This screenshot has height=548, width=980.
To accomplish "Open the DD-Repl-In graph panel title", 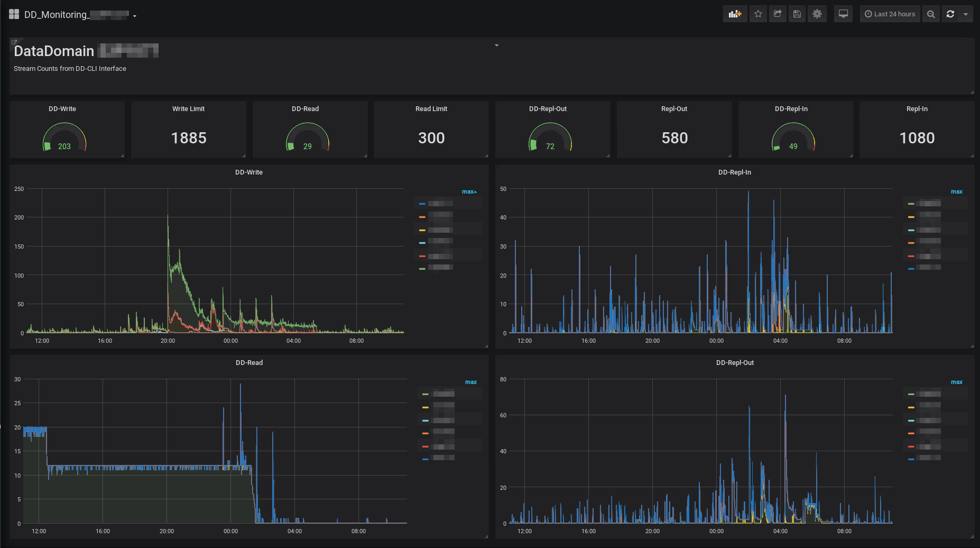I will [735, 172].
